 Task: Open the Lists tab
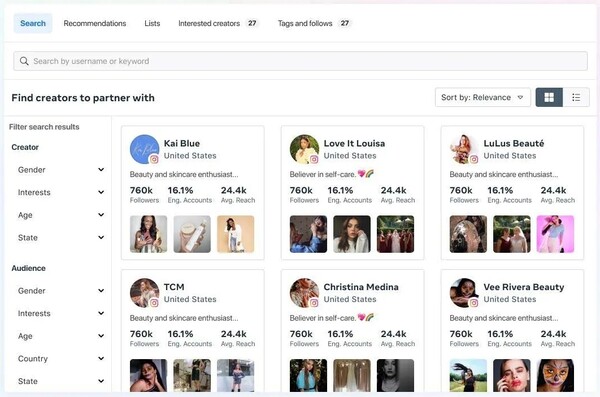152,23
